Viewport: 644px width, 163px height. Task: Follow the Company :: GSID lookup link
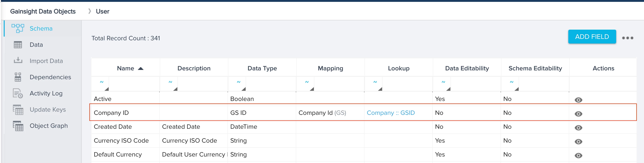tap(390, 113)
